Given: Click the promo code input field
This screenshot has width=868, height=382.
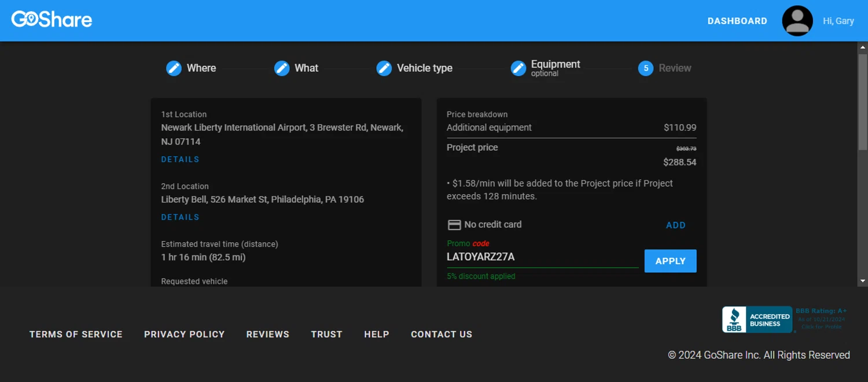Looking at the screenshot, I should pos(542,257).
